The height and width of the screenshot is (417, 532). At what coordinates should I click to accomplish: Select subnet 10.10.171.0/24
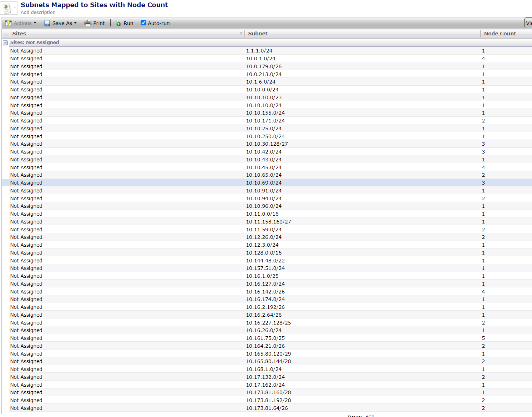(265, 121)
